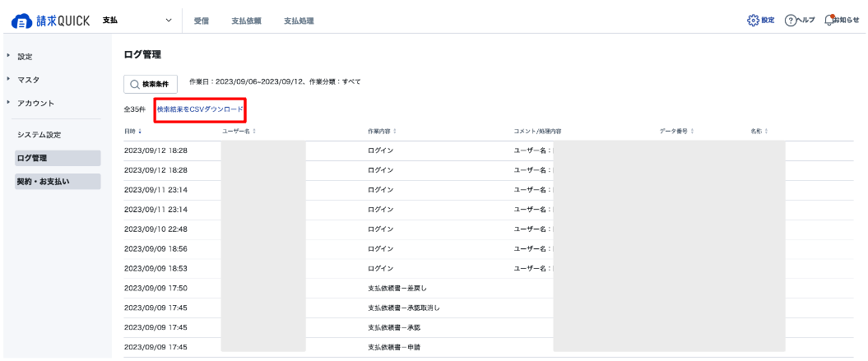The width and height of the screenshot is (868, 361).
Task: Sort by the ユーザー名 column header
Action: 239,132
